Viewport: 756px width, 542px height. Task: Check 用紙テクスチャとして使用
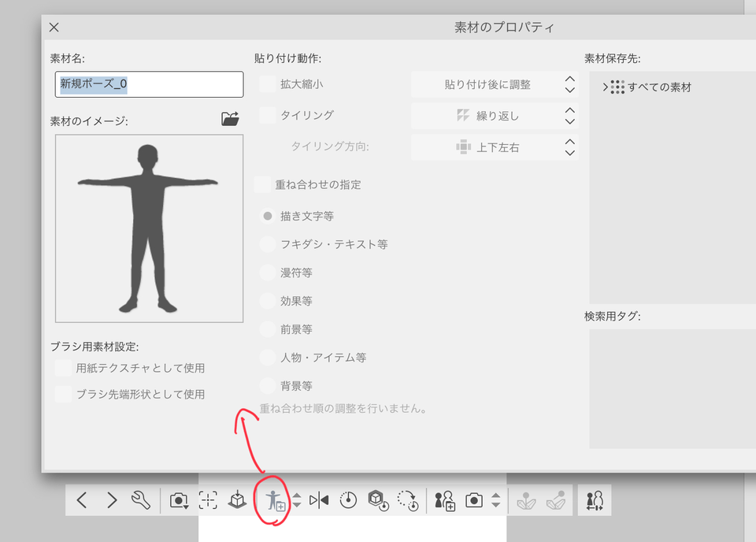click(x=63, y=368)
